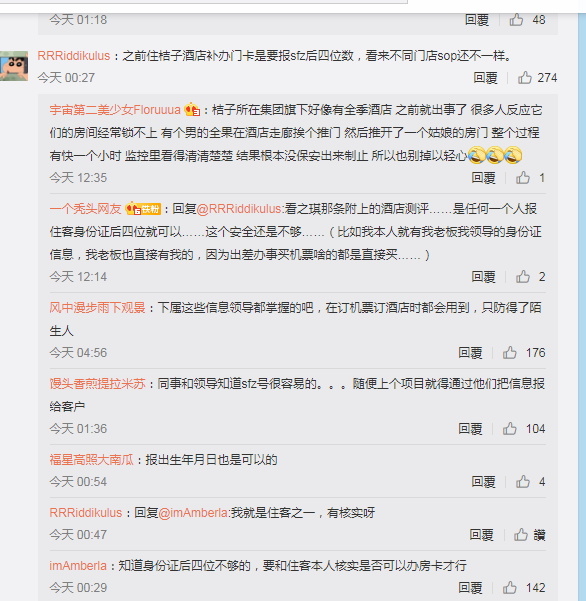Like the 一个秃头网友 reply with 2 likes

click(x=522, y=276)
